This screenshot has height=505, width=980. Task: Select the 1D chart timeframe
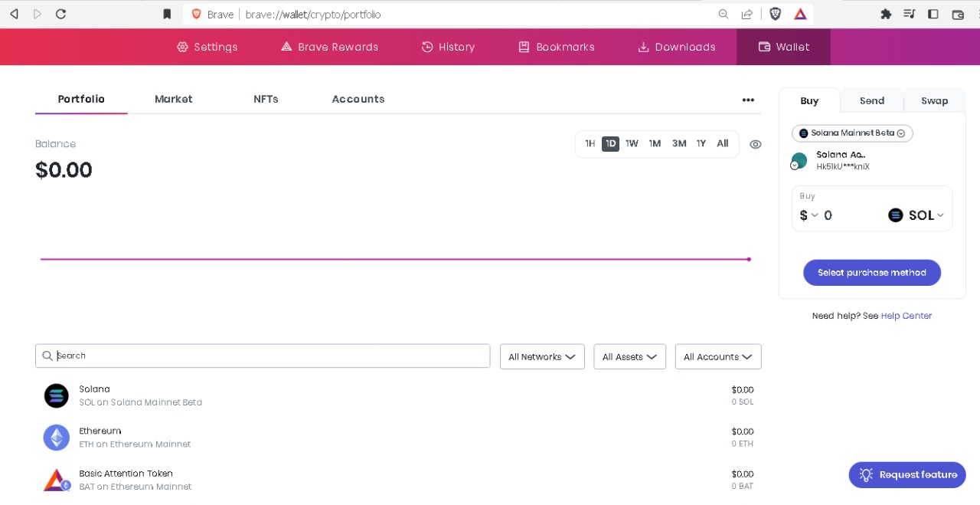pos(610,143)
